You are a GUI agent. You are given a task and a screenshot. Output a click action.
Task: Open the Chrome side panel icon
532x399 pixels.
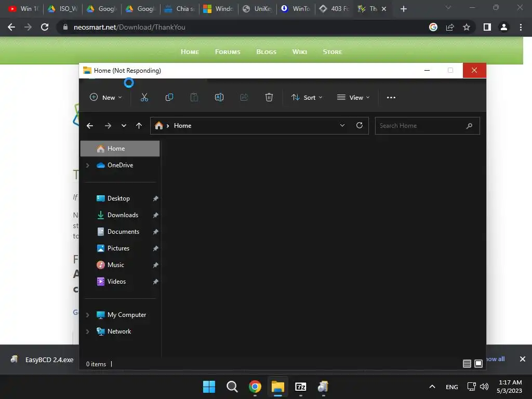487,27
